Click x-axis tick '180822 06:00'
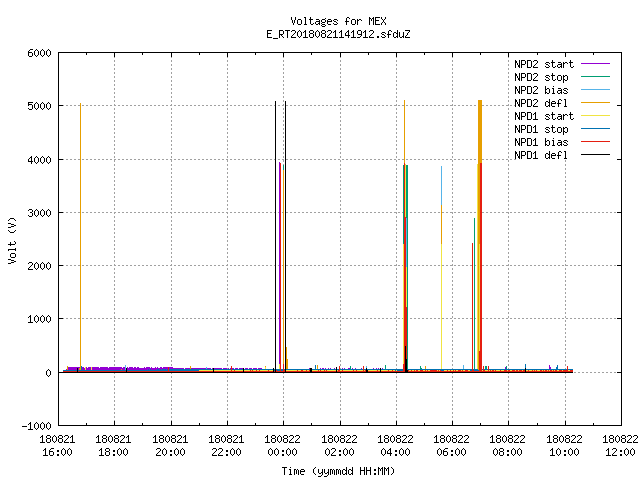Viewport: 640px width, 480px height. pyautogui.click(x=451, y=446)
